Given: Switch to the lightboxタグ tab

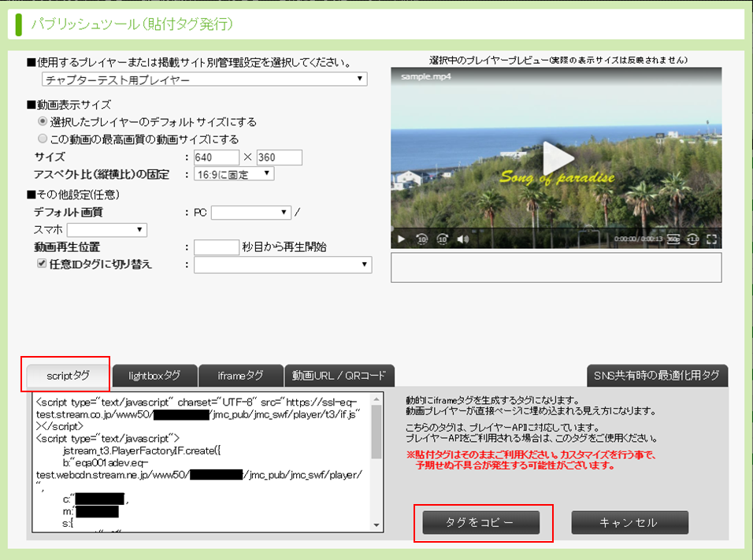Looking at the screenshot, I should (154, 376).
